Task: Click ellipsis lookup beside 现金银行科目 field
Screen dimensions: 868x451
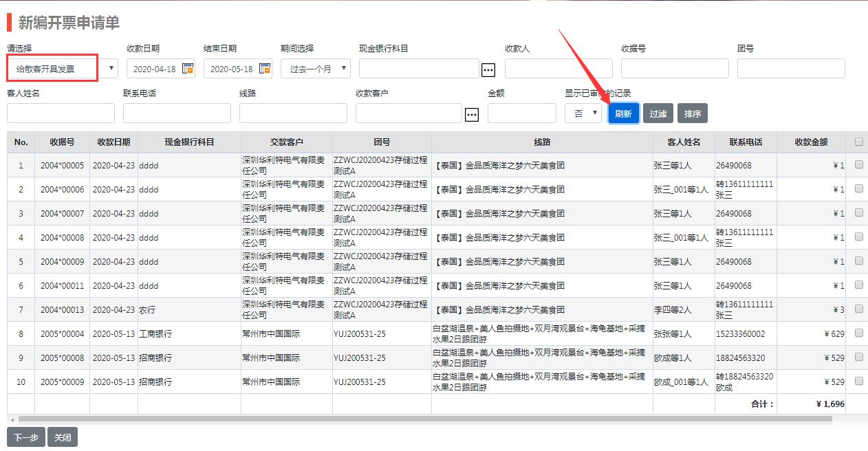Action: [488, 69]
